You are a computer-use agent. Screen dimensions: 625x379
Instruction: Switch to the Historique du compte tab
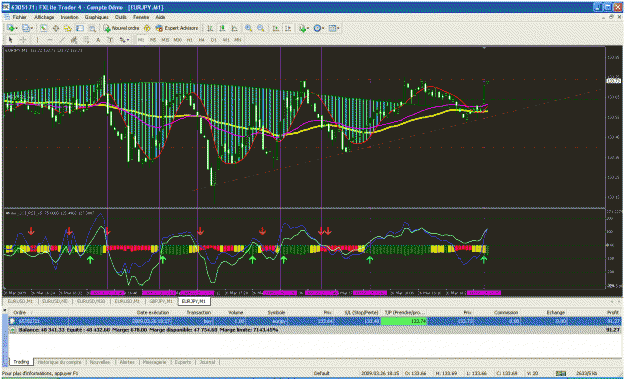point(60,362)
